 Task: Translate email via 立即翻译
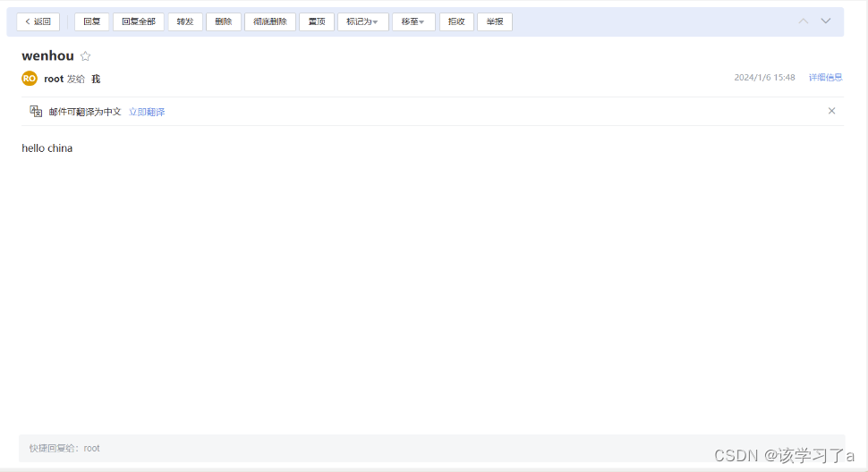147,112
